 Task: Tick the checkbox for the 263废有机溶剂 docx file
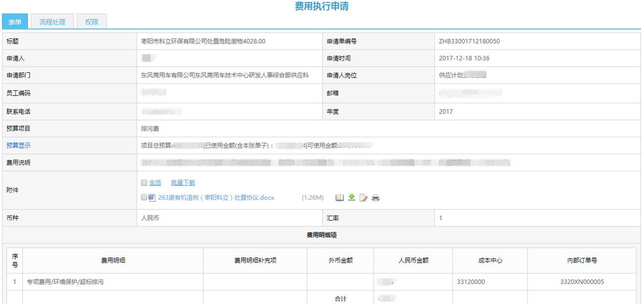pos(144,198)
